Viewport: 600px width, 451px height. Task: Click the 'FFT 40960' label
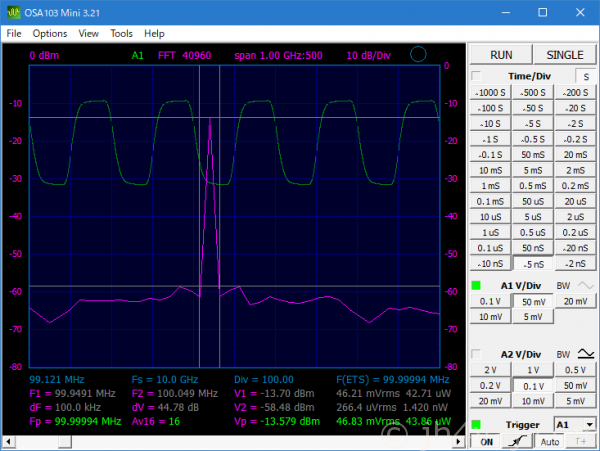[184, 55]
